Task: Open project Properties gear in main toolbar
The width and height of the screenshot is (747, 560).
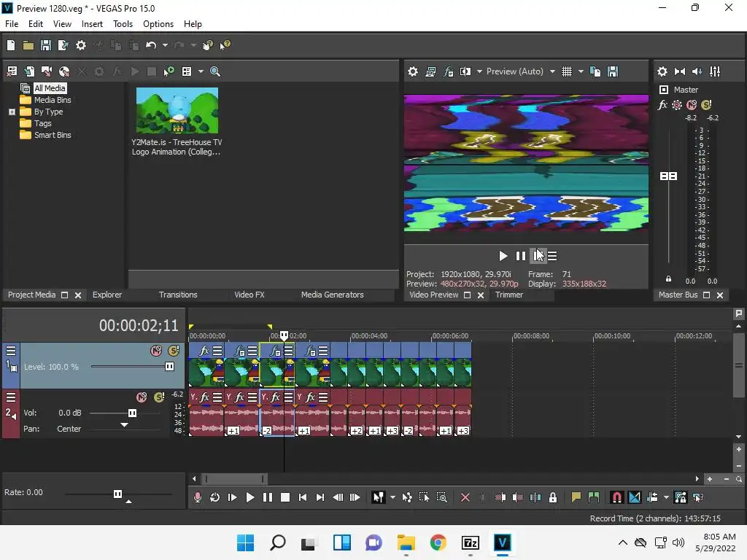Action: (x=81, y=45)
